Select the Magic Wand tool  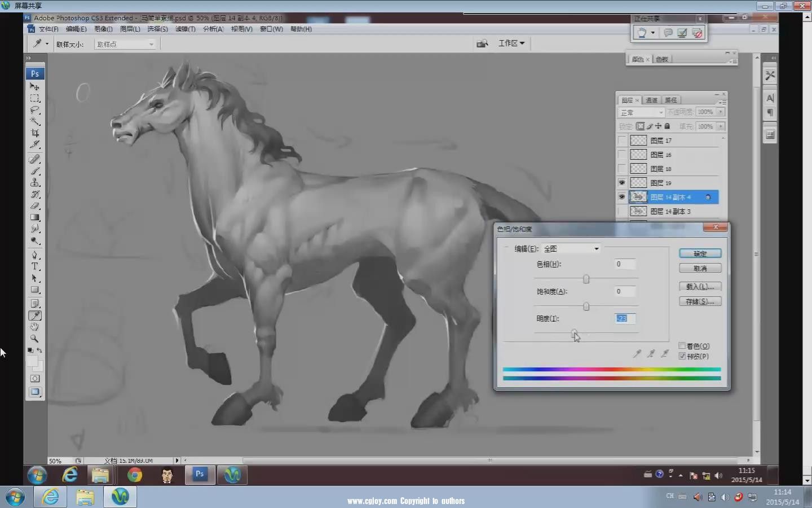(34, 121)
